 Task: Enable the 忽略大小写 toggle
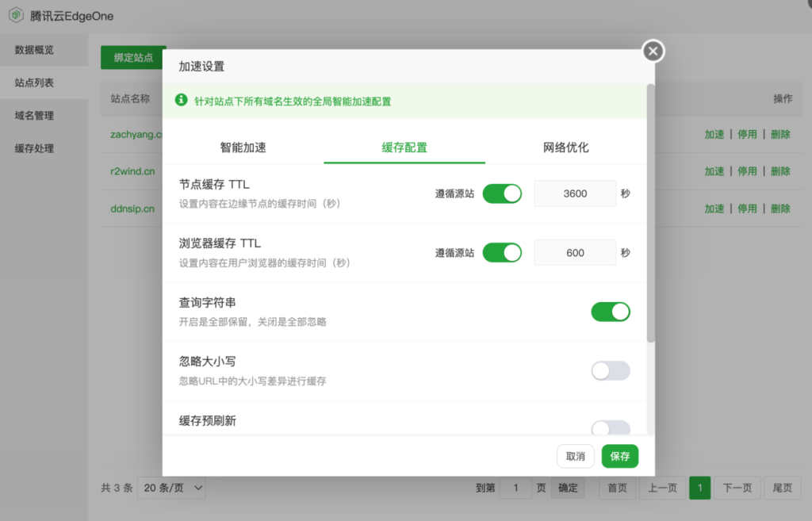[611, 370]
